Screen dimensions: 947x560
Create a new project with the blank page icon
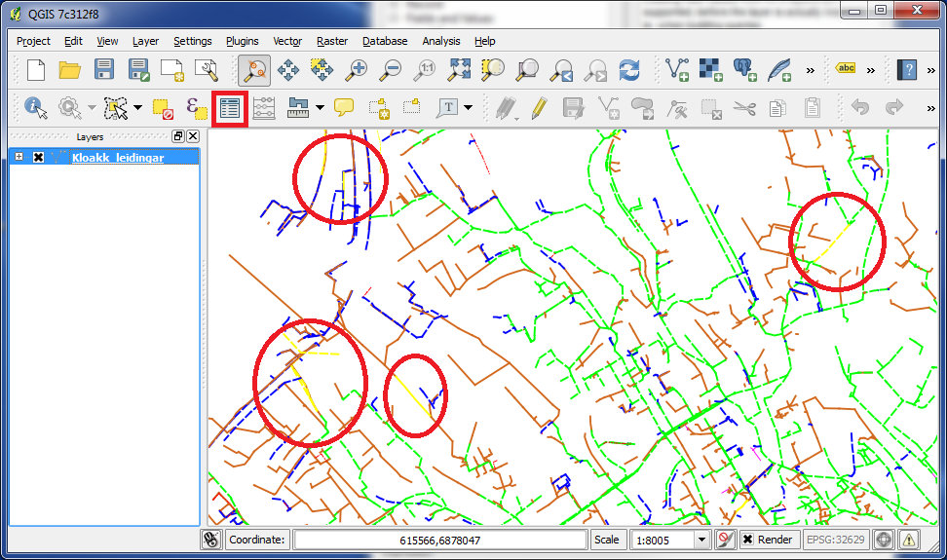(x=36, y=70)
